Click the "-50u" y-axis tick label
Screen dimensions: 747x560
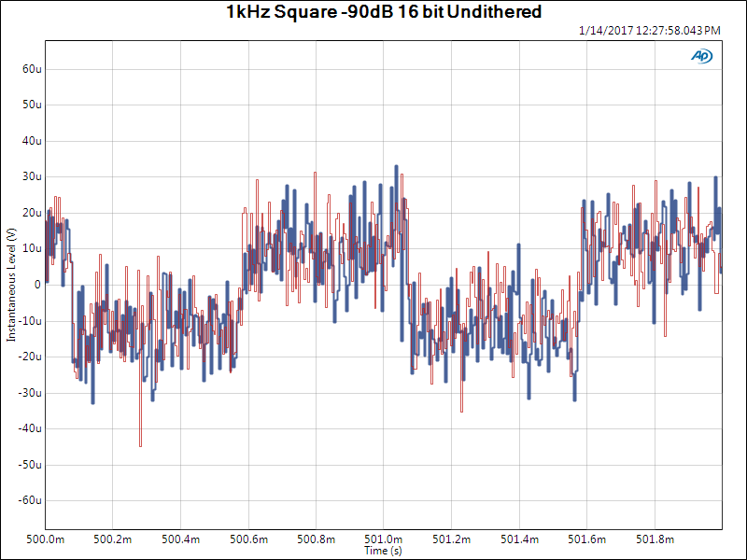tap(30, 465)
